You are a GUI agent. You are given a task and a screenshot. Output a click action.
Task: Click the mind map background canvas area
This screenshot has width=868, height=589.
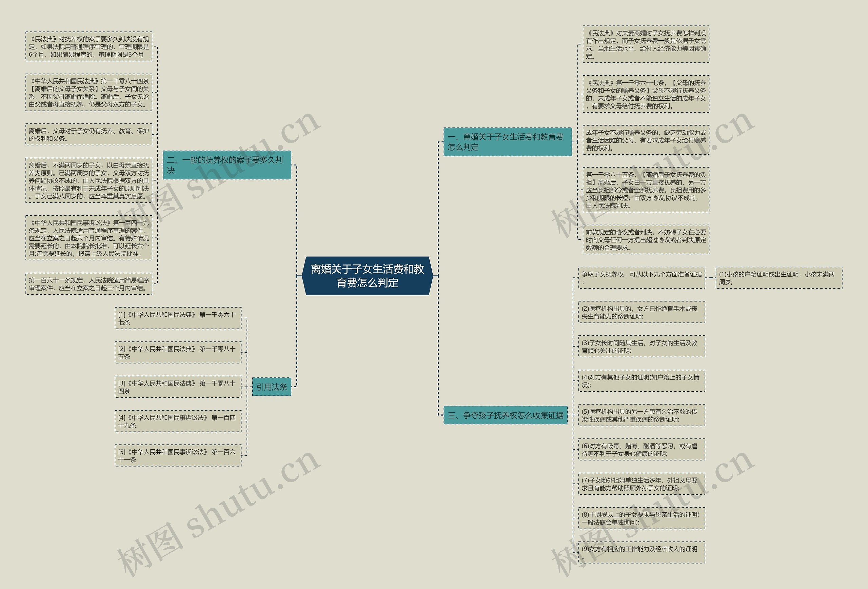click(434, 294)
